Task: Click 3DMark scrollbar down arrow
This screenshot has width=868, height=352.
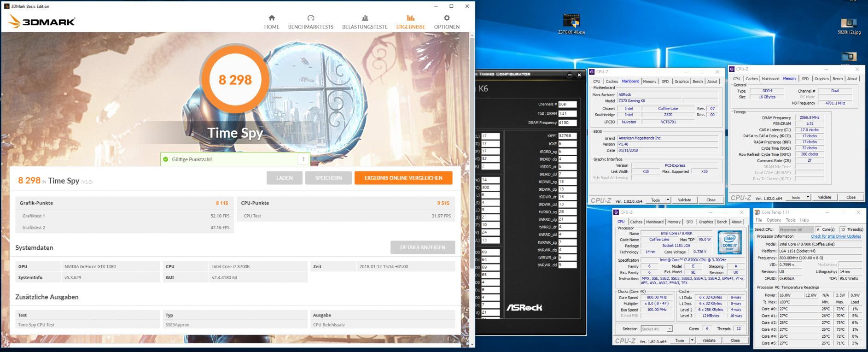Action: 472,344
